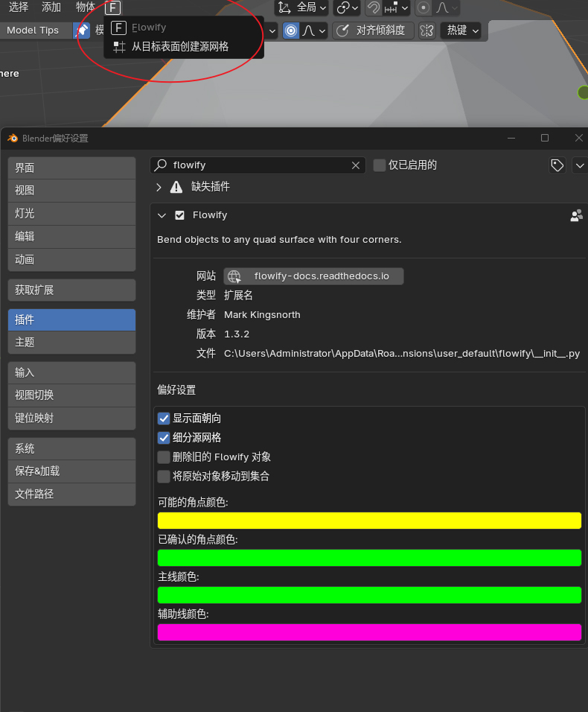Click the butterfly icon before 热键

[x=427, y=31]
